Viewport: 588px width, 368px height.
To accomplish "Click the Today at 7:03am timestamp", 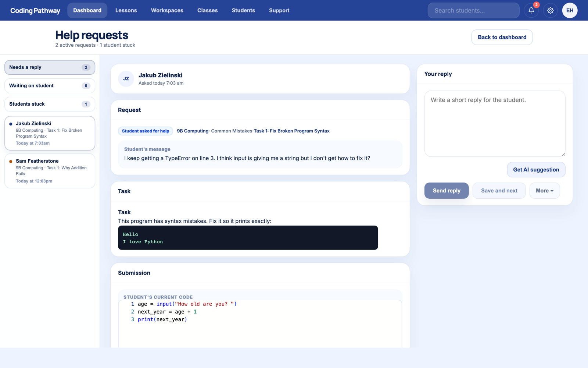I will (33, 143).
